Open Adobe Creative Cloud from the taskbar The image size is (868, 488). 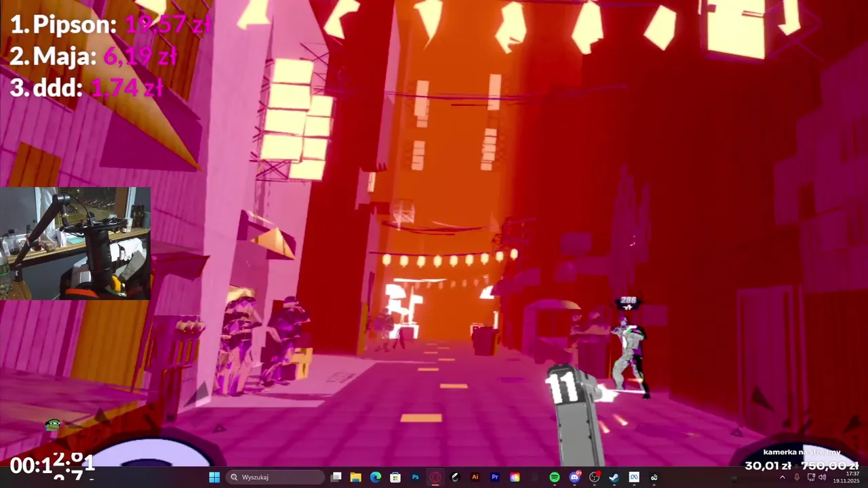click(515, 477)
